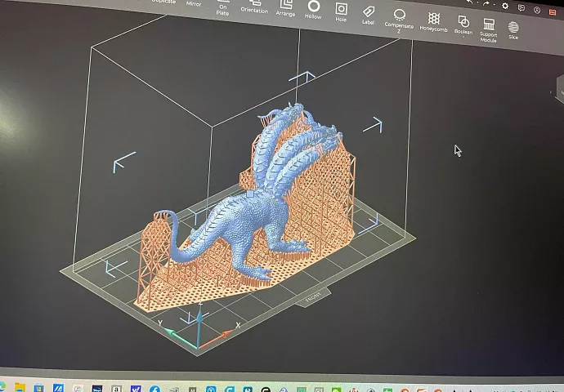
Task: Undo the last action
Action: point(470,2)
